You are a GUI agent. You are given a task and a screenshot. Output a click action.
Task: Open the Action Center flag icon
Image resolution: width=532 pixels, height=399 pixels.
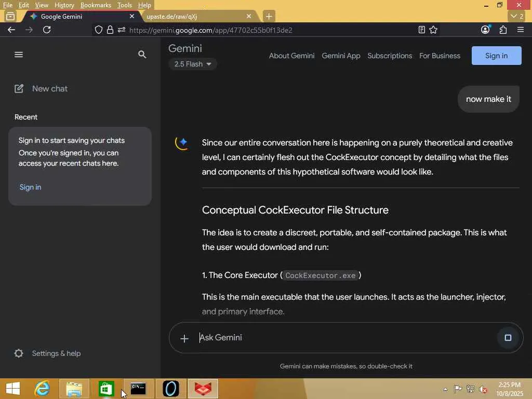pos(457,389)
